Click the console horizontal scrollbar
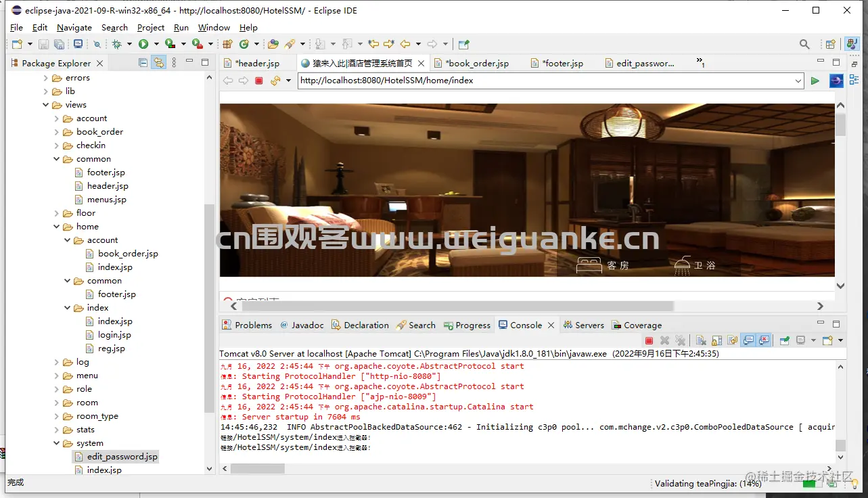 (x=257, y=468)
